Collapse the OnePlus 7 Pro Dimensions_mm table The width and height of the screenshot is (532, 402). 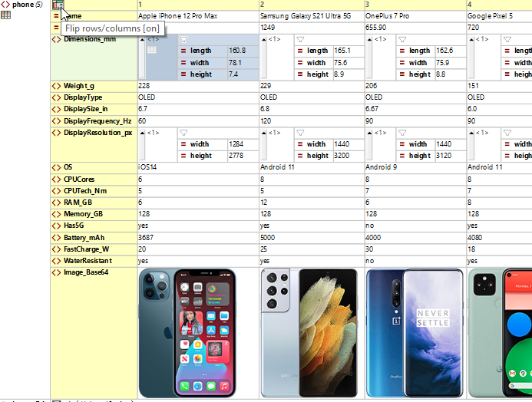(x=368, y=38)
